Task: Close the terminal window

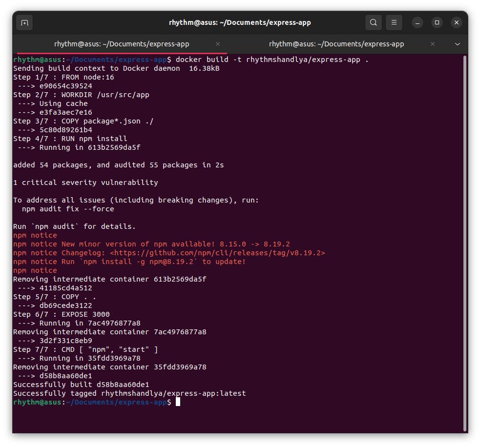Action: coord(456,22)
